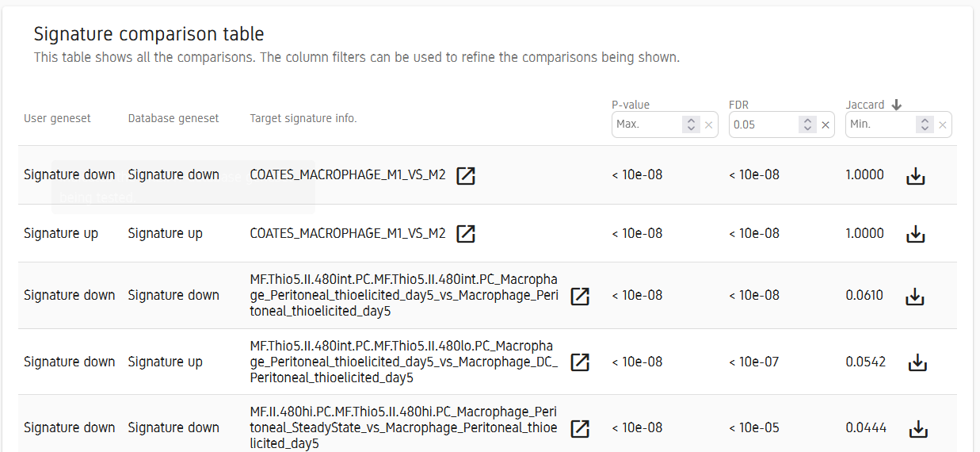Download the 0.0542 Jaccard comparison
The height and width of the screenshot is (452, 980).
tap(917, 362)
